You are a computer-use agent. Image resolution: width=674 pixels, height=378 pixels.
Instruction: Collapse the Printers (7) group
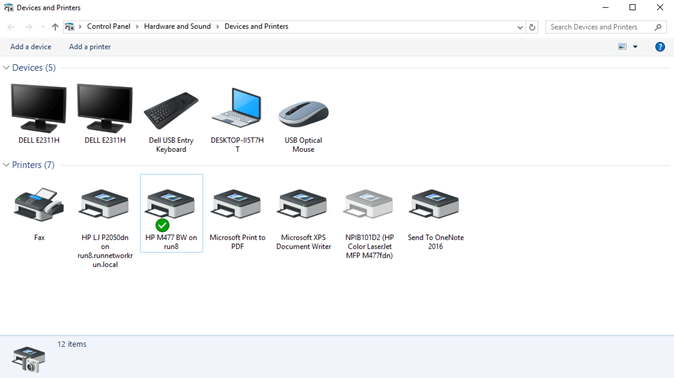click(x=6, y=165)
